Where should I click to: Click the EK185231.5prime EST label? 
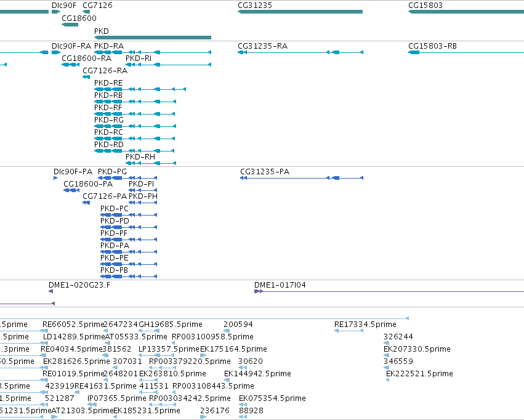147,411
